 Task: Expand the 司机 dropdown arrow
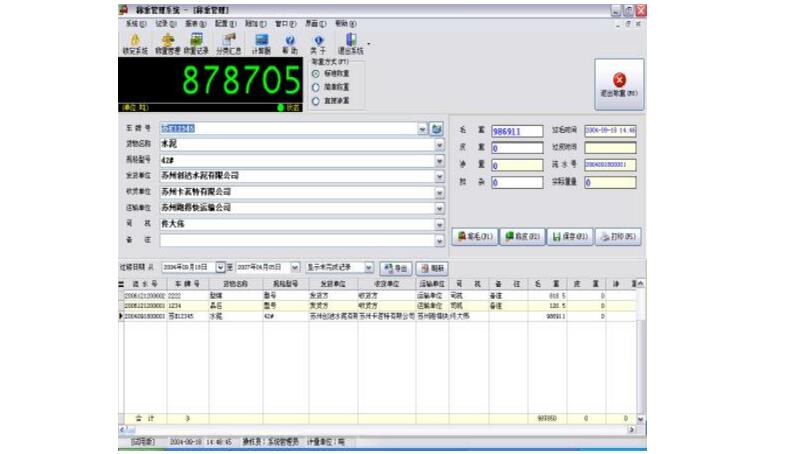[x=439, y=225]
